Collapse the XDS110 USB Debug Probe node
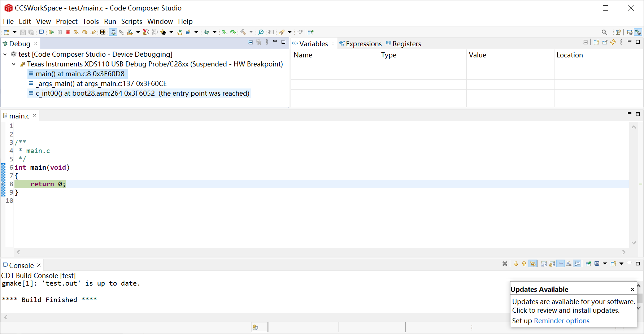The image size is (644, 334). click(x=14, y=64)
